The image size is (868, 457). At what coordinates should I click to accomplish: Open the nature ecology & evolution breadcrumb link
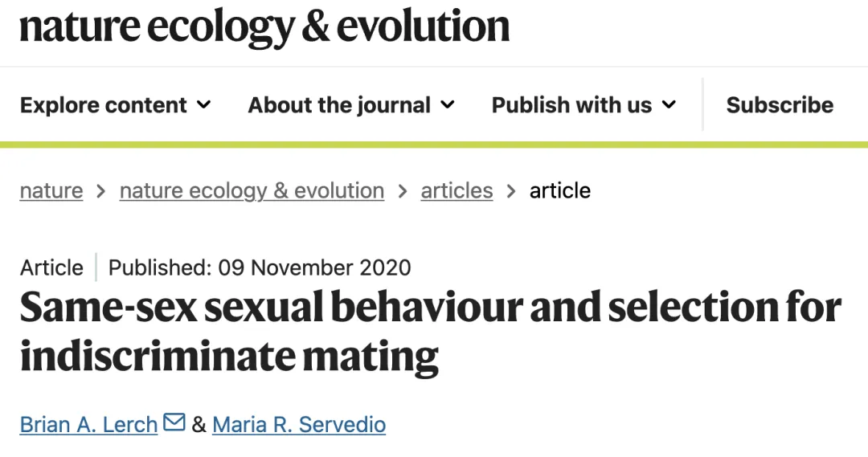coord(252,191)
